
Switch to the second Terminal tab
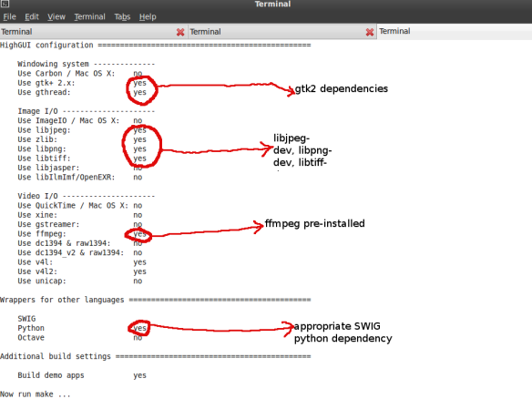pos(282,32)
